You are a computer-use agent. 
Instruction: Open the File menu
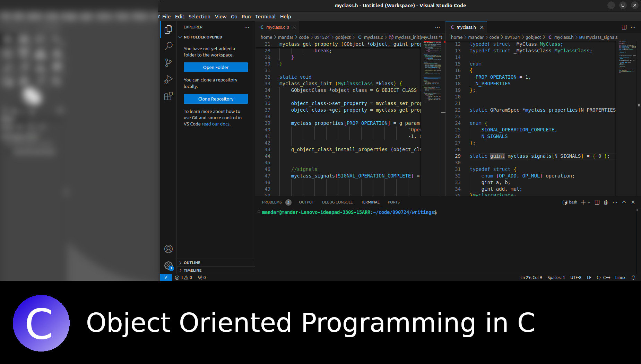[166, 17]
